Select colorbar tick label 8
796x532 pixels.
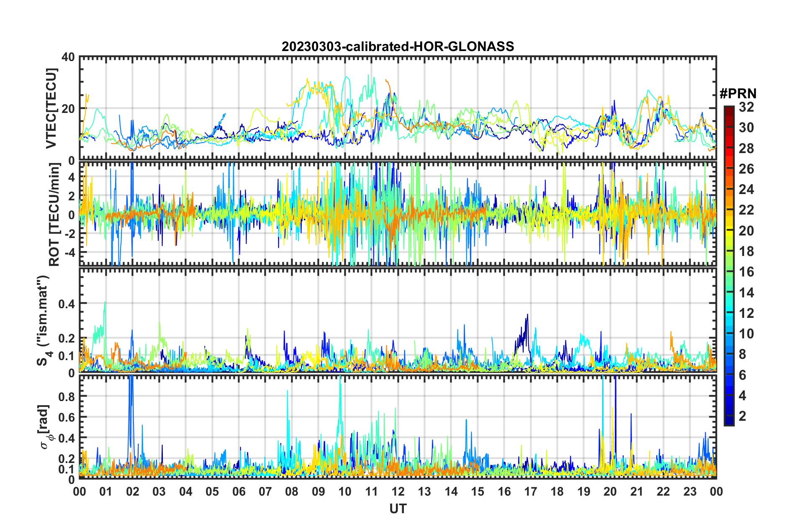click(x=742, y=354)
